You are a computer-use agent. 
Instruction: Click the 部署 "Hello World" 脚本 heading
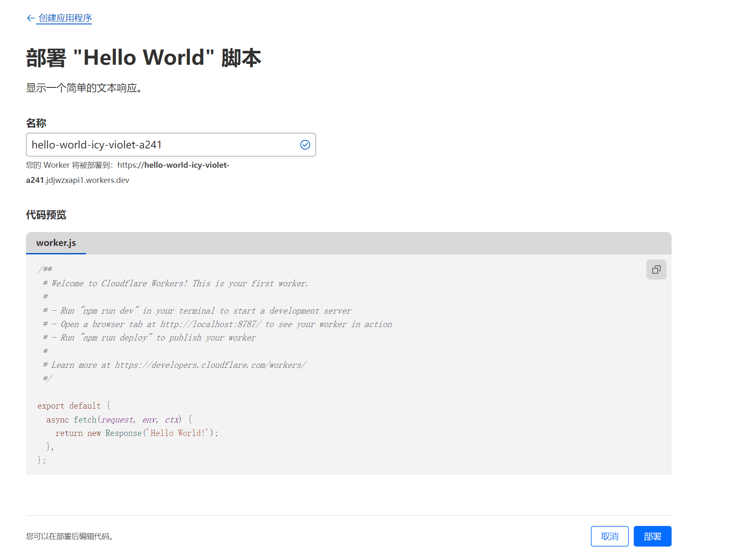[143, 58]
